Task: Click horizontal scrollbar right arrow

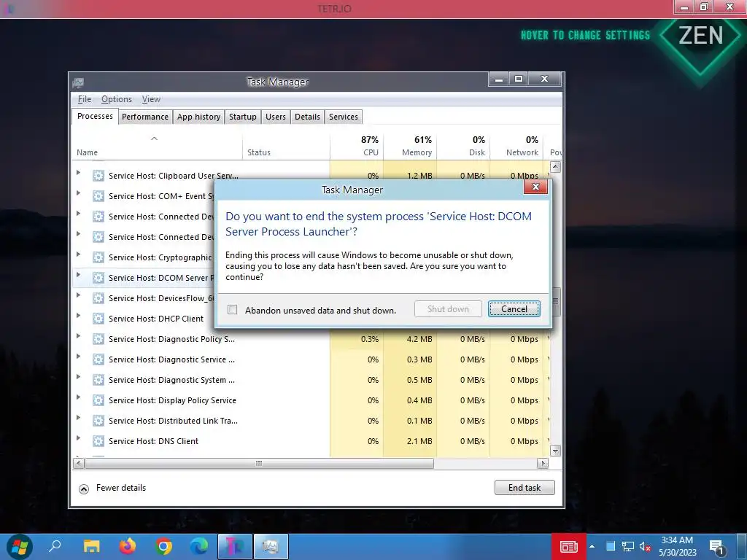Action: (x=542, y=463)
